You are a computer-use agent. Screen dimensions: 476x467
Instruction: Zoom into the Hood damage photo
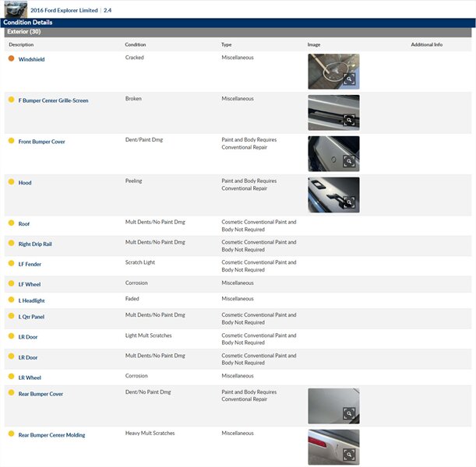350,202
